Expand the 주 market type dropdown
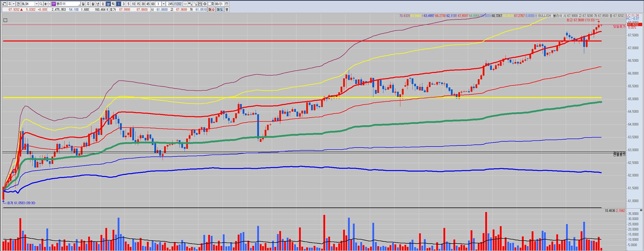 pyautogui.click(x=14, y=4)
